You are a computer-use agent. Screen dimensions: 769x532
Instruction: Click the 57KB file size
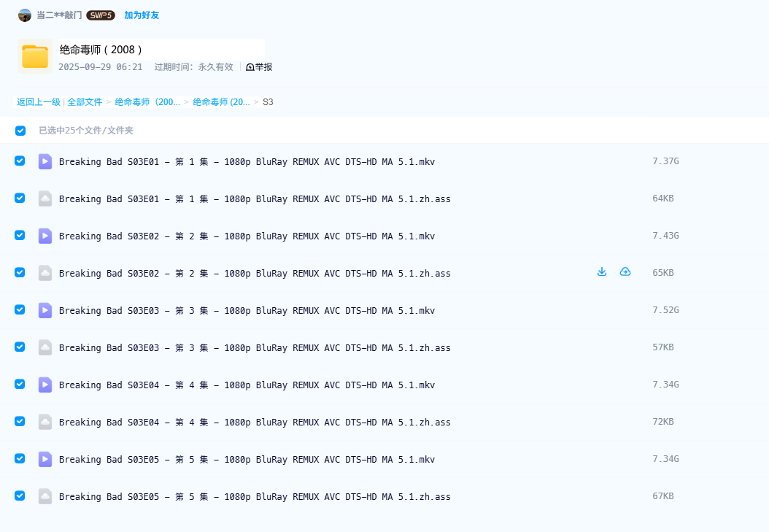(663, 347)
